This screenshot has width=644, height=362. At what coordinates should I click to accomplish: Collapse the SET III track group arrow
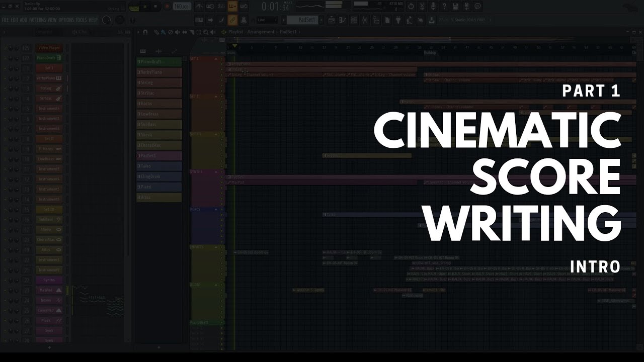pos(217,134)
